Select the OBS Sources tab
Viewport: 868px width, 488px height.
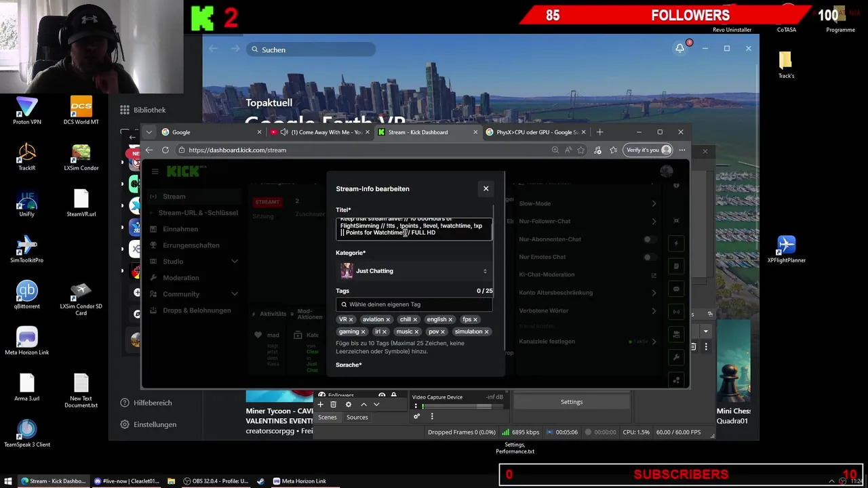[357, 418]
